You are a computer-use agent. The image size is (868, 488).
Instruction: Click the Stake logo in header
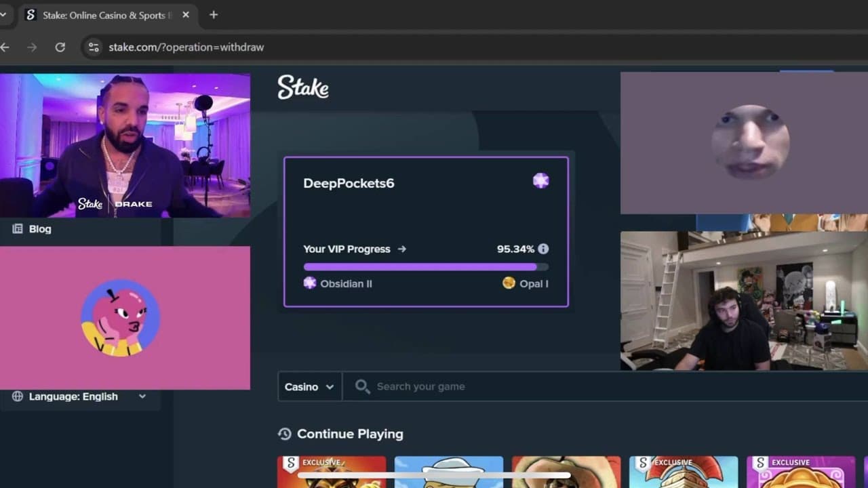click(303, 87)
